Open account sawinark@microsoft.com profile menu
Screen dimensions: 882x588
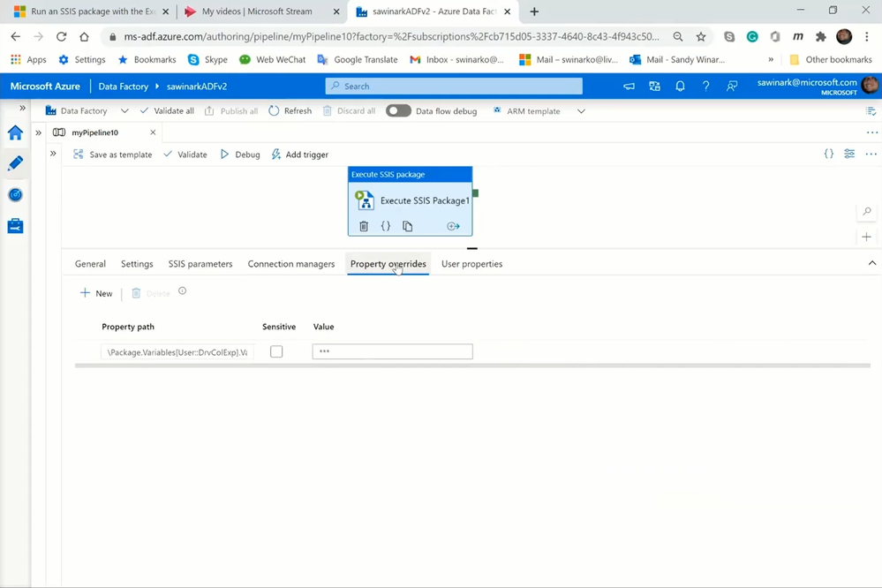click(x=816, y=87)
